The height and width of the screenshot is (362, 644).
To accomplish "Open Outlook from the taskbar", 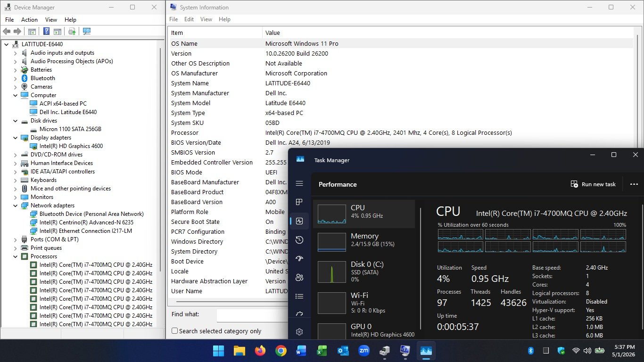I will point(343,351).
